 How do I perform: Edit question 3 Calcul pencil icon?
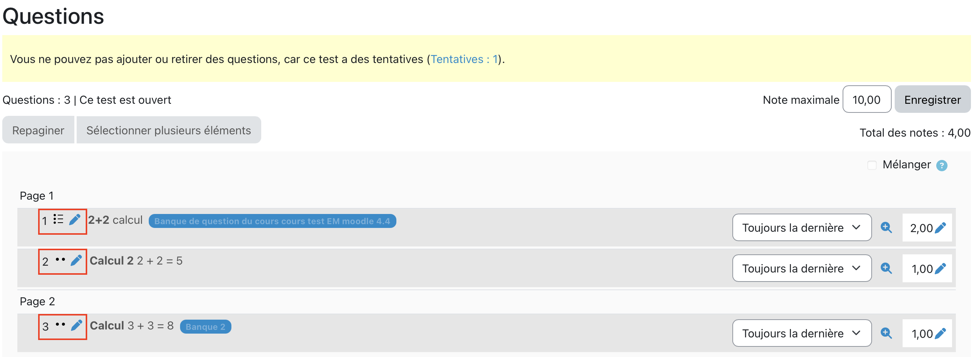[77, 325]
